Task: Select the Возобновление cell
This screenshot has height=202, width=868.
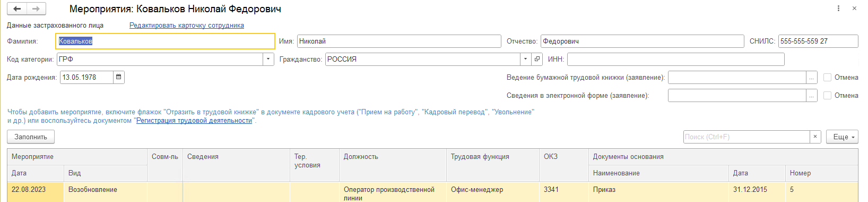Action: 106,192
